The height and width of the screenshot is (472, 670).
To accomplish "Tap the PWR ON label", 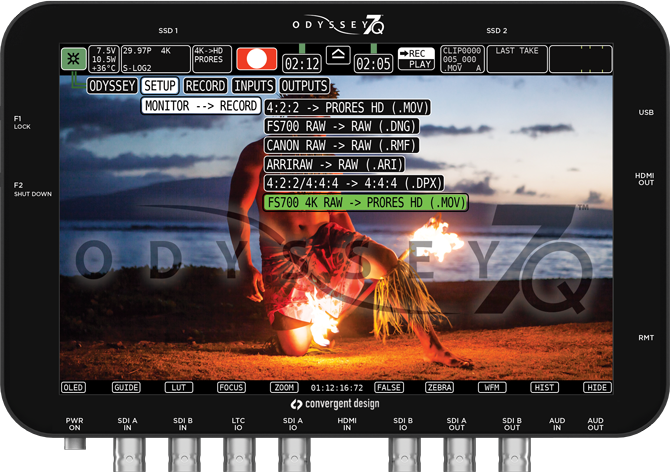I will coord(74,424).
